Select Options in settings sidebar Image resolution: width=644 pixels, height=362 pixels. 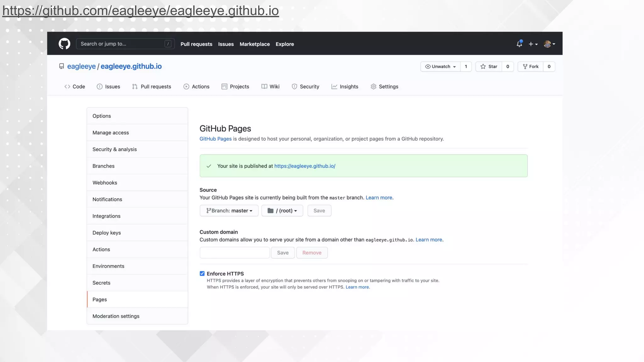137,116
